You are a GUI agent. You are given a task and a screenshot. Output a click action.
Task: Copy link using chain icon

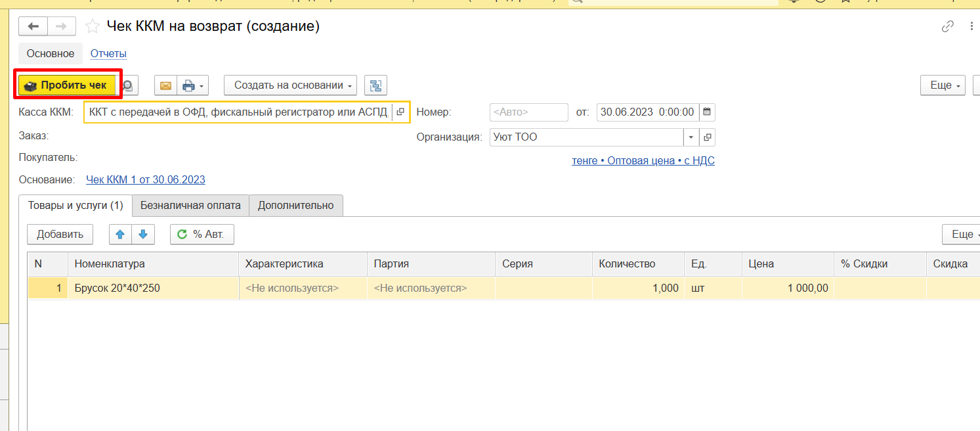tap(947, 26)
